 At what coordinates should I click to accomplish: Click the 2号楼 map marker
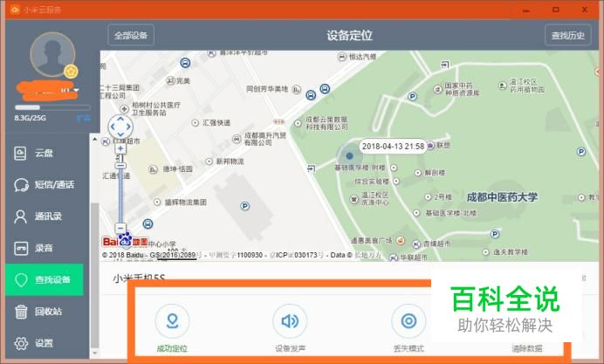(x=428, y=196)
